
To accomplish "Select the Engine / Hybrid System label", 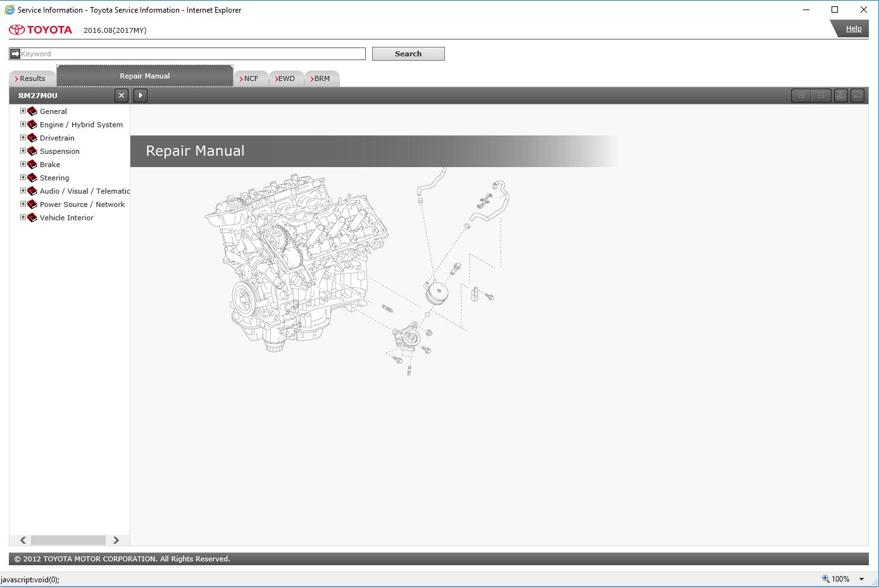I will 81,125.
